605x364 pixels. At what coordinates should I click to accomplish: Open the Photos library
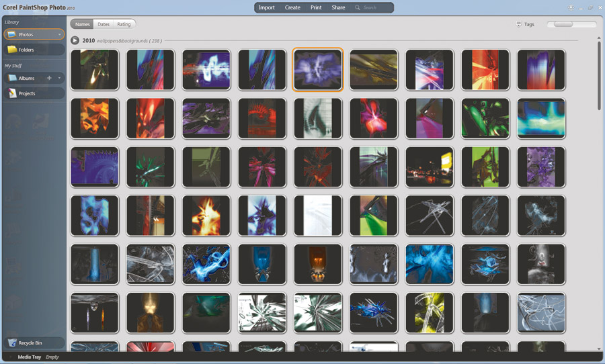(27, 34)
